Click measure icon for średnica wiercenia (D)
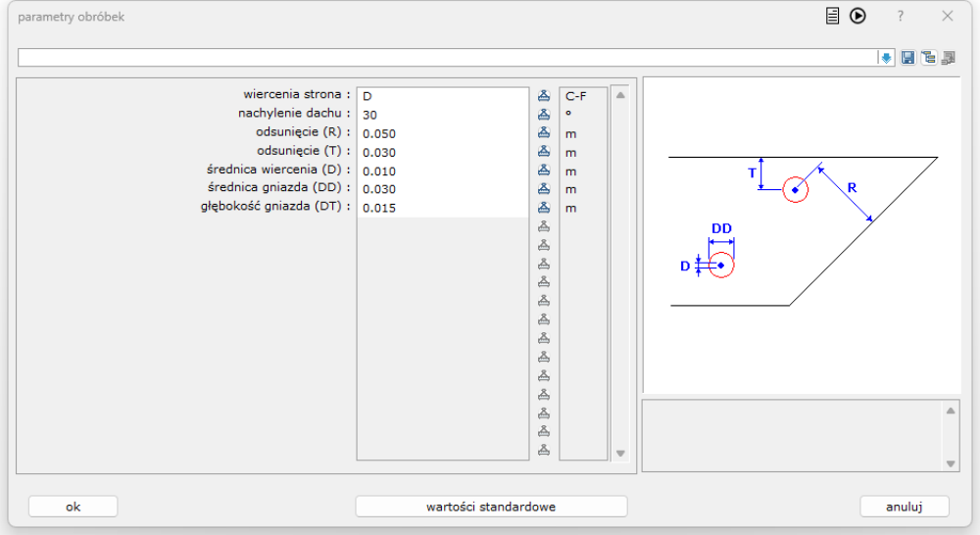 (544, 170)
